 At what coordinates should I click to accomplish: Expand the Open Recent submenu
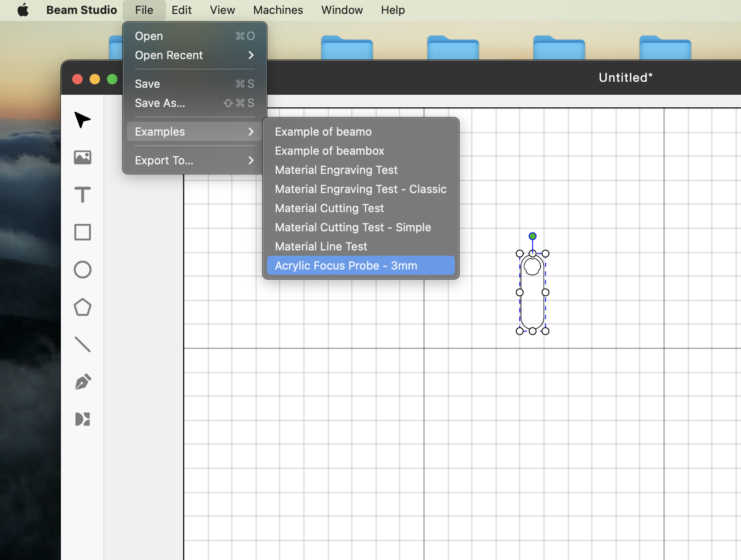(169, 55)
